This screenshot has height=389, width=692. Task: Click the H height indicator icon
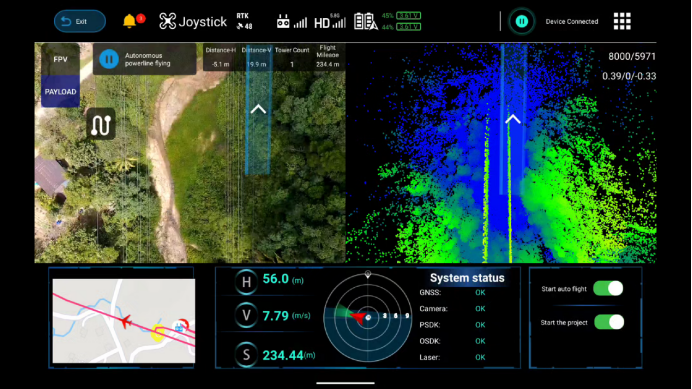[246, 282]
